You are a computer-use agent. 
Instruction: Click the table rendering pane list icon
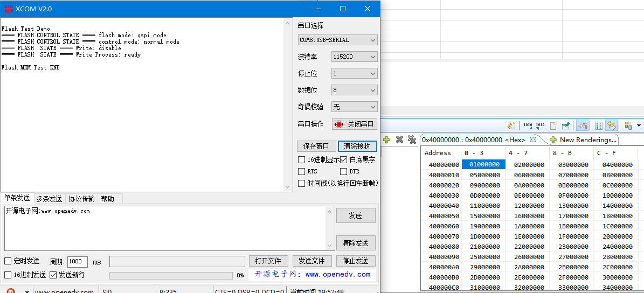pyautogui.click(x=599, y=125)
